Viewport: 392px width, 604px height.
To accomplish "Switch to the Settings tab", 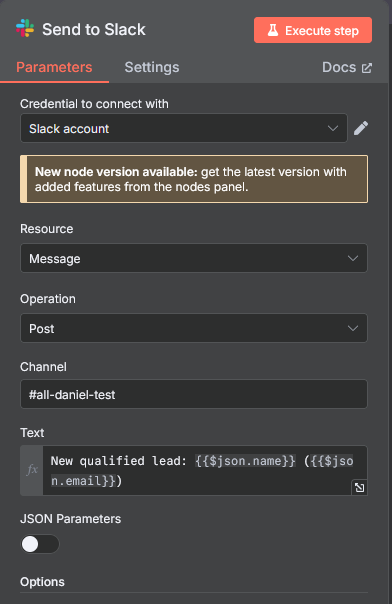I will (152, 67).
